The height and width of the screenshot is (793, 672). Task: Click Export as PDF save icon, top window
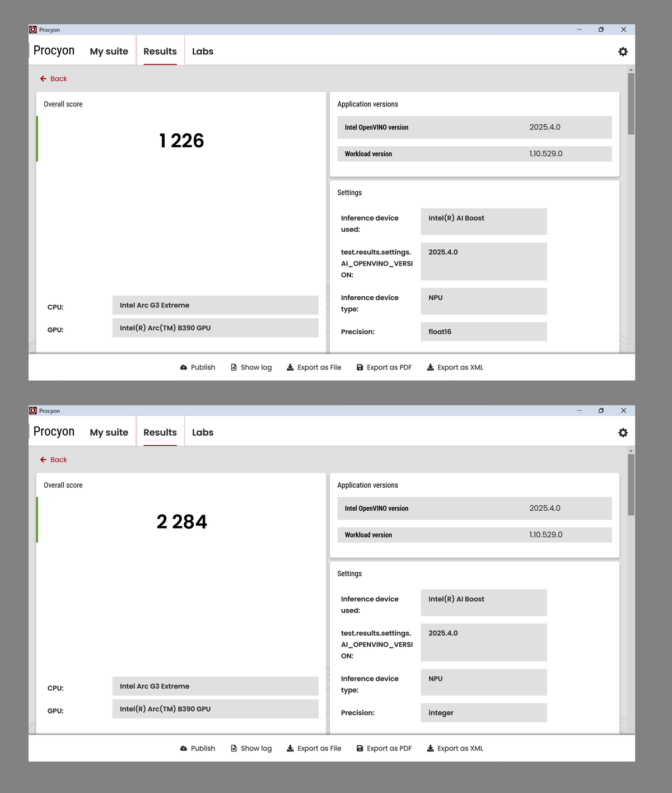click(360, 367)
